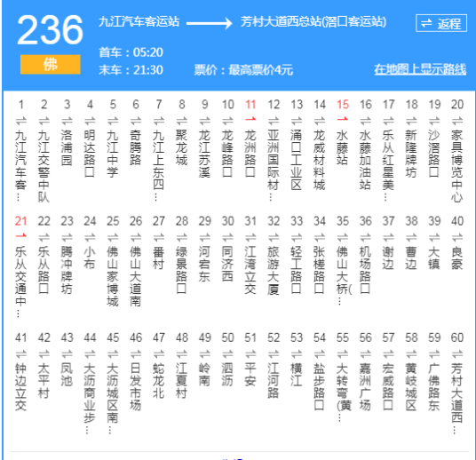Viewport: 476px width, 460px height.
Task: Select stop 涌口工业区
Action: (x=297, y=160)
